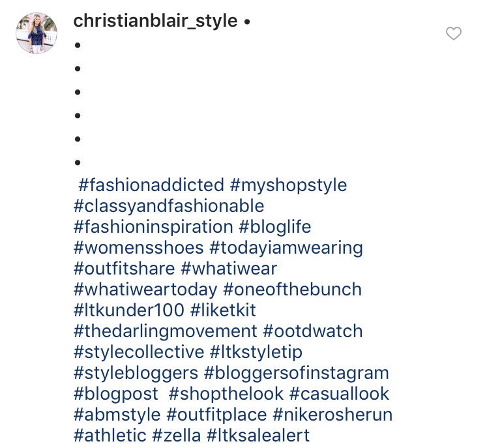Image resolution: width=487 pixels, height=448 pixels.
Task: Like the comment with the heart icon
Action: [x=453, y=33]
